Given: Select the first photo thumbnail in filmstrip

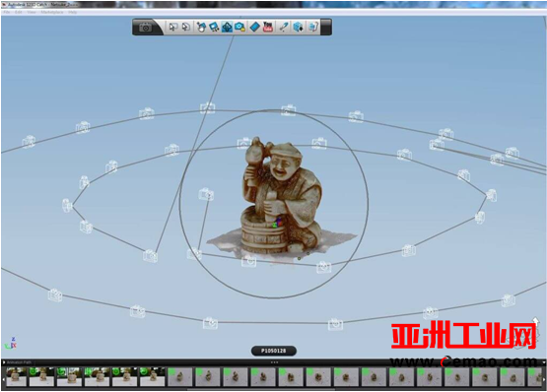Looking at the screenshot, I should [x=16, y=376].
